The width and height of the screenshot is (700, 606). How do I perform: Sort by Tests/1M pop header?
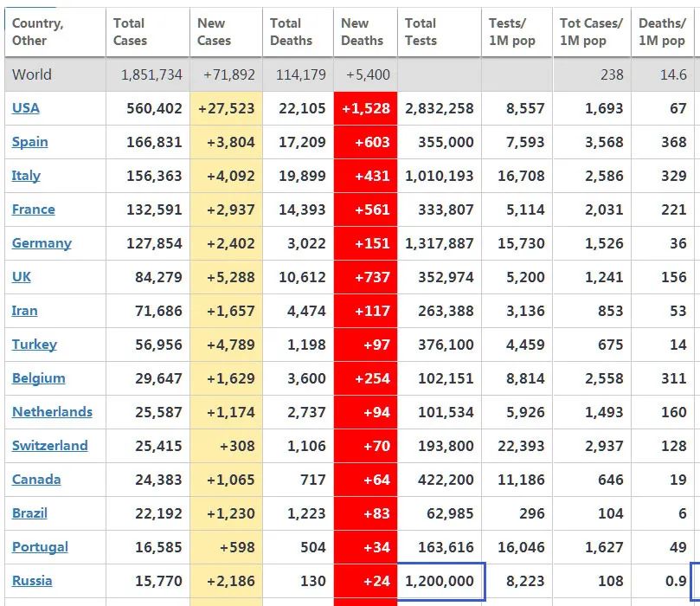pos(512,32)
